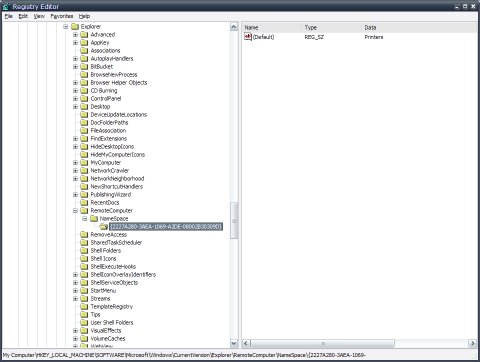
Task: Select the RecentDocs folder icon
Action: 84,203
